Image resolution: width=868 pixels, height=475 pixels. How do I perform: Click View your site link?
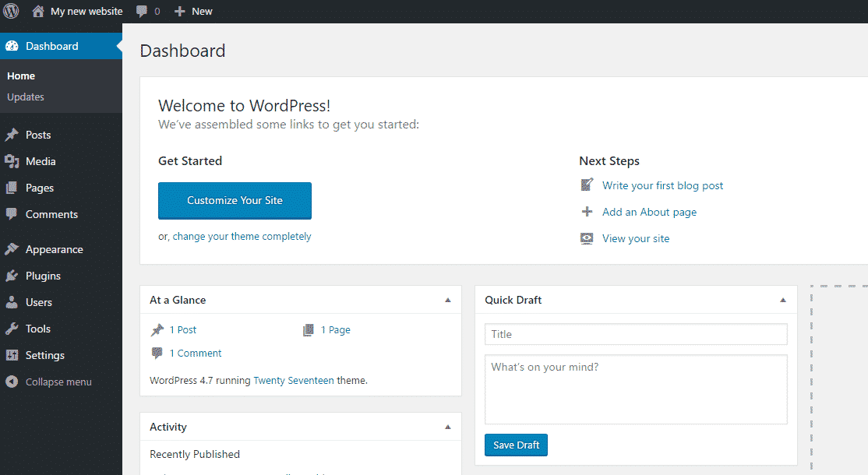(x=636, y=239)
